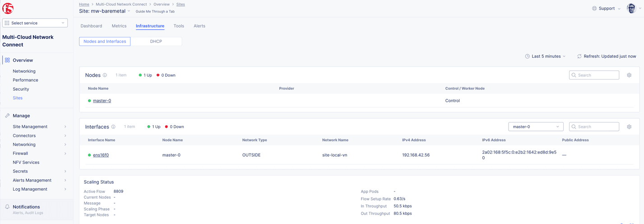Image resolution: width=644 pixels, height=224 pixels.
Task: Click the F5 logo icon
Action: point(8,8)
